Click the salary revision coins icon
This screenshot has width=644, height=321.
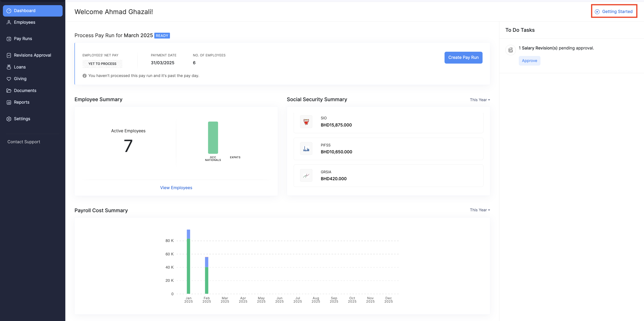coord(511,50)
